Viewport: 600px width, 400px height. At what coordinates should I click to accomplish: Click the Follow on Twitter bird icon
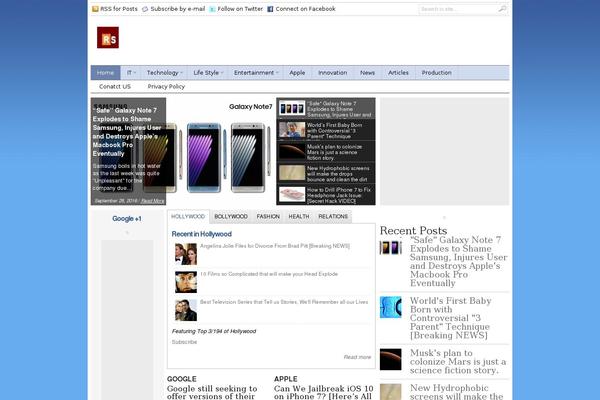coord(212,9)
